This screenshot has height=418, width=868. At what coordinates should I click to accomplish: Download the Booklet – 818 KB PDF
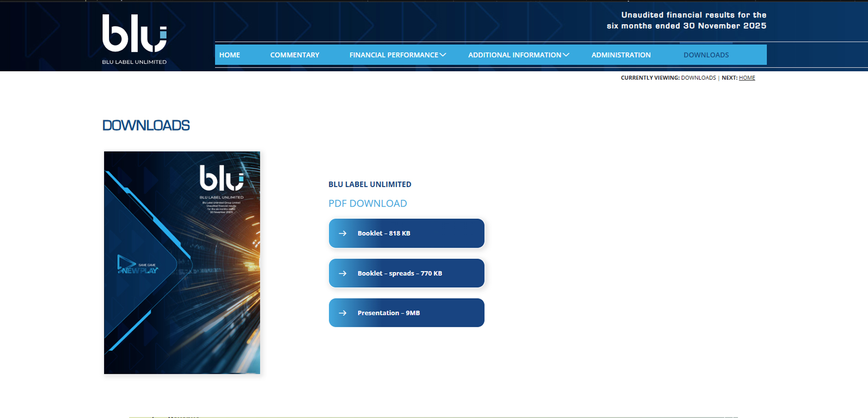click(x=407, y=233)
